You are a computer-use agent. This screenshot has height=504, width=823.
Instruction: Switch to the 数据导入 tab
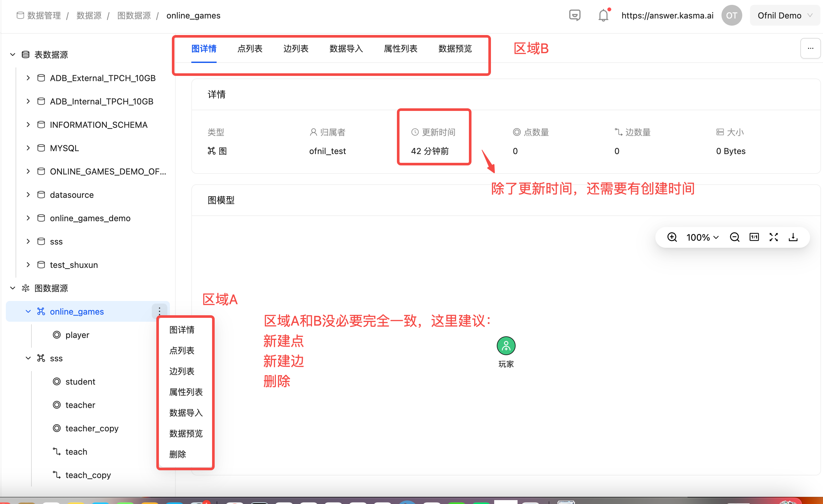[346, 49]
